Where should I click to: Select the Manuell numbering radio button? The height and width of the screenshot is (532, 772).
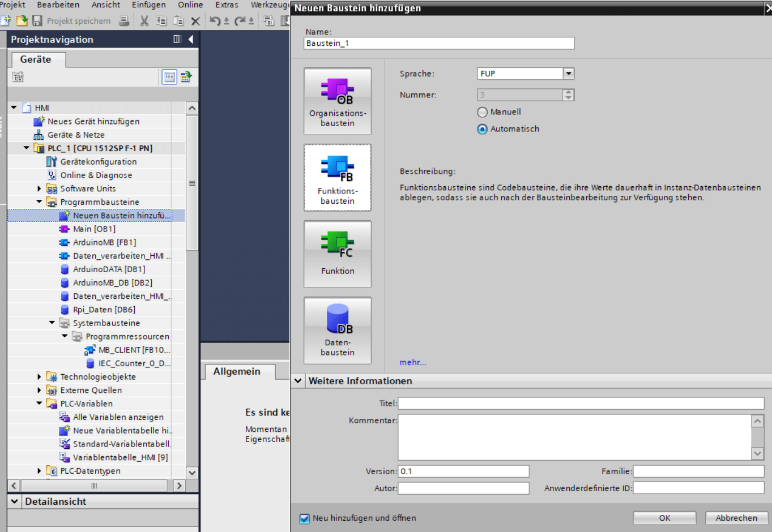pyautogui.click(x=483, y=112)
